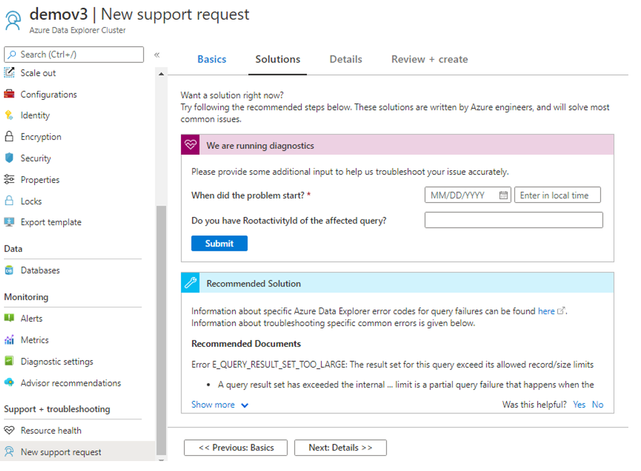
Task: Answer Yes to Was this helpful
Action: (x=579, y=404)
